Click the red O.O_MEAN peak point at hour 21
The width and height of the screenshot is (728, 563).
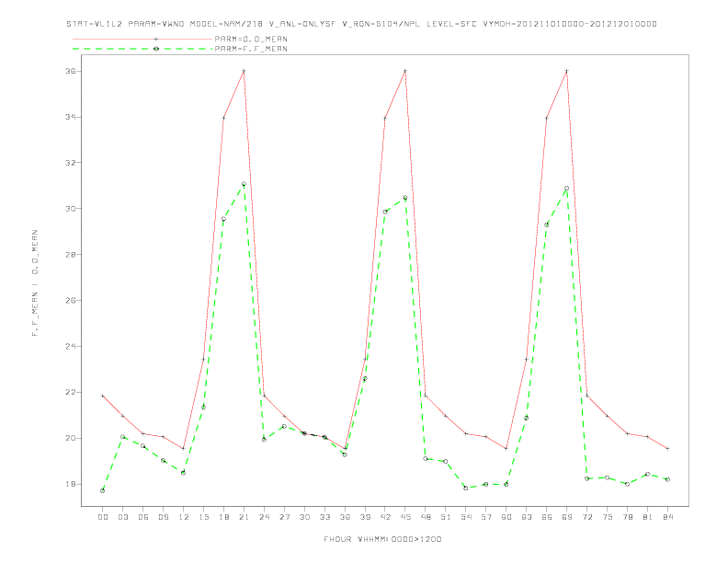(244, 71)
